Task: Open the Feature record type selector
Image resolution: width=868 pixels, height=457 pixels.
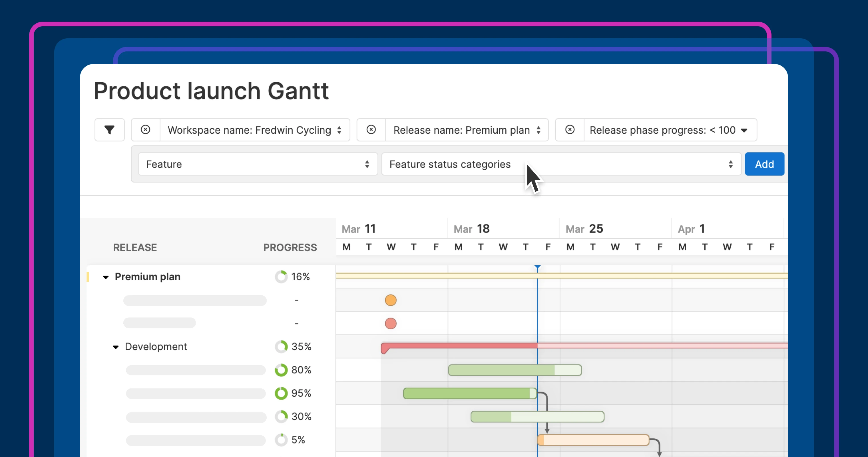Action: pos(258,164)
